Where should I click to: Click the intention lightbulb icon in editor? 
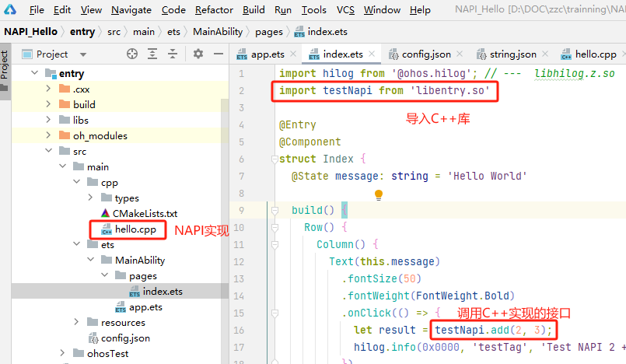379,194
